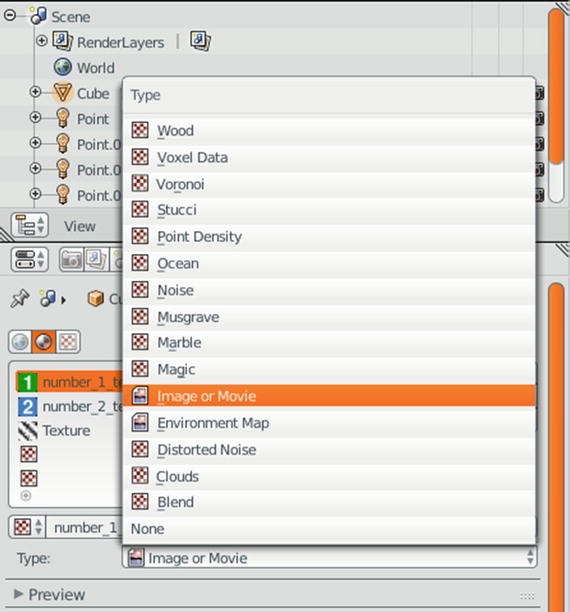
Task: Pick Clouds texture type
Action: [x=329, y=476]
